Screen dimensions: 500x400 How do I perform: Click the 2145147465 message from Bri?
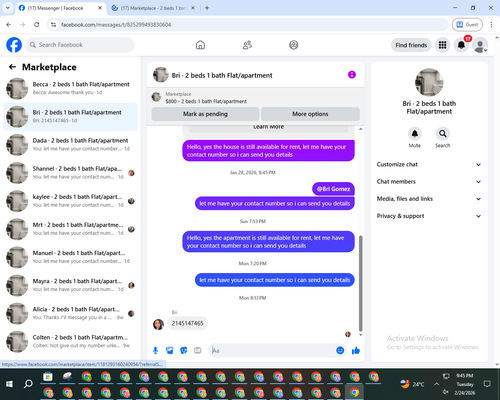187,323
